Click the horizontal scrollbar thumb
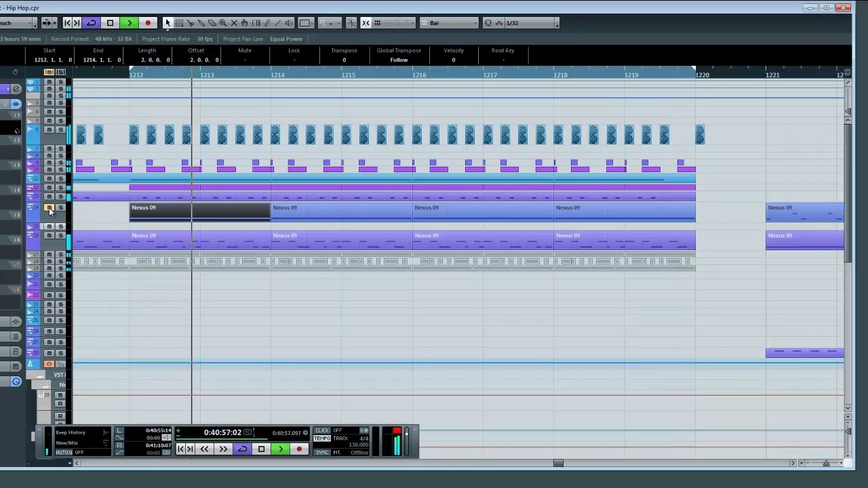The height and width of the screenshot is (488, 868). [x=558, y=463]
